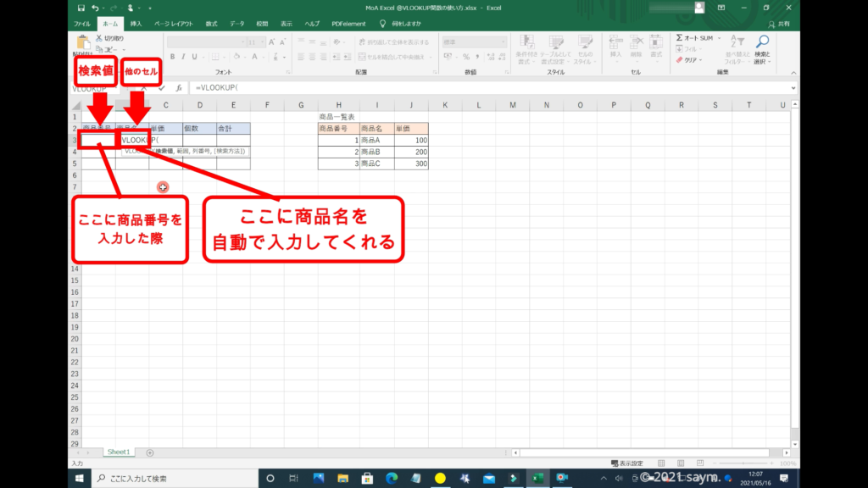868x488 pixels.
Task: Expand the formula bar with the chevron
Action: click(x=793, y=87)
